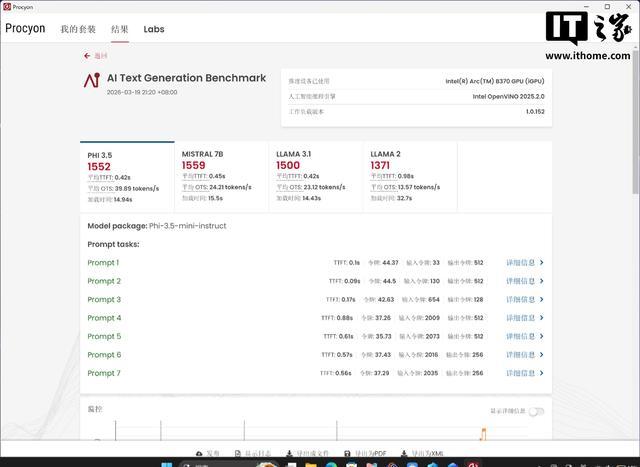Screen dimensions: 640x467
Task: Click the 监控 monitoring section heading
Action: (95, 409)
